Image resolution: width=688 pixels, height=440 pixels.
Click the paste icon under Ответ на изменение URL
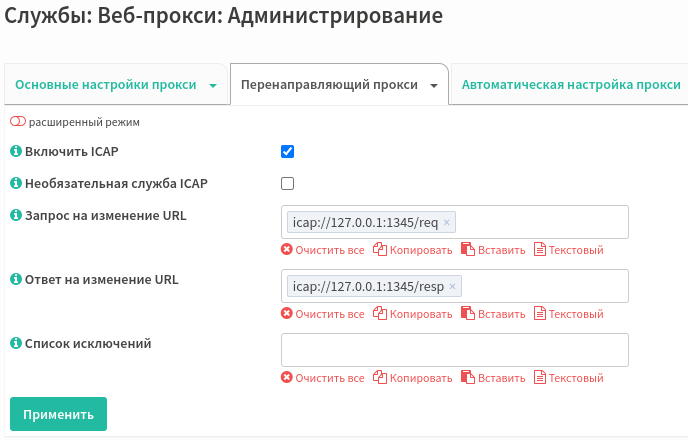pyautogui.click(x=468, y=314)
